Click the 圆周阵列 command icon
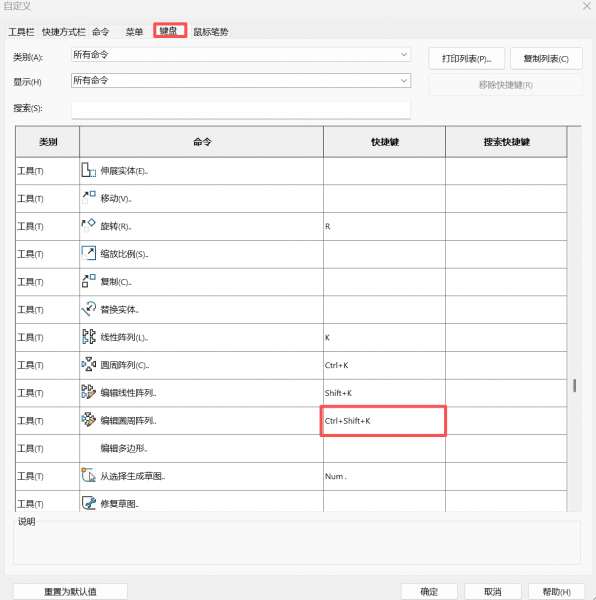Viewport: 596px width, 600px height. [88, 365]
